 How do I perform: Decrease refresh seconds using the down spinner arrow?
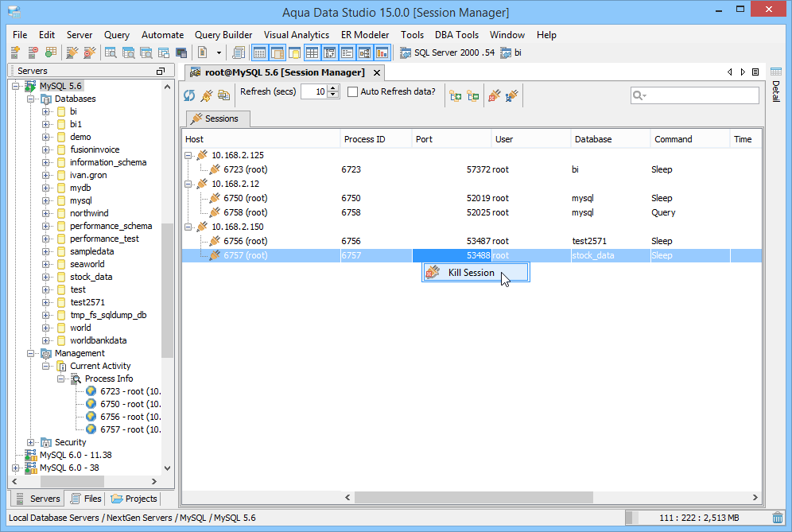(333, 95)
